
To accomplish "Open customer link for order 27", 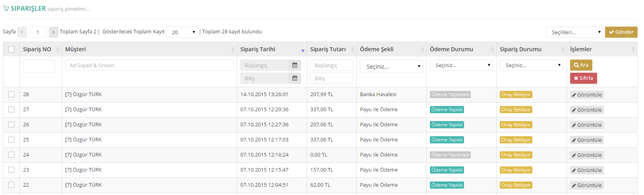I will (83, 110).
